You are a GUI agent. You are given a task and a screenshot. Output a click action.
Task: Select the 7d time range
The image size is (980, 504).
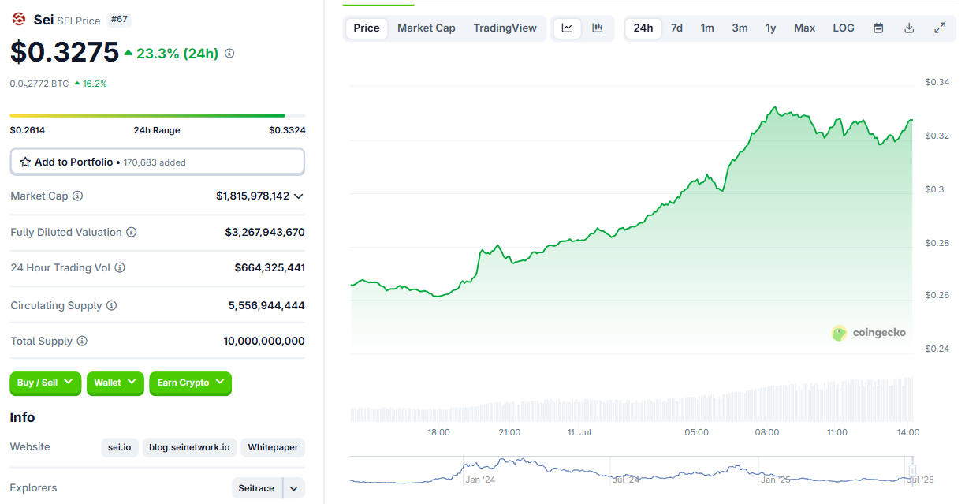point(676,28)
